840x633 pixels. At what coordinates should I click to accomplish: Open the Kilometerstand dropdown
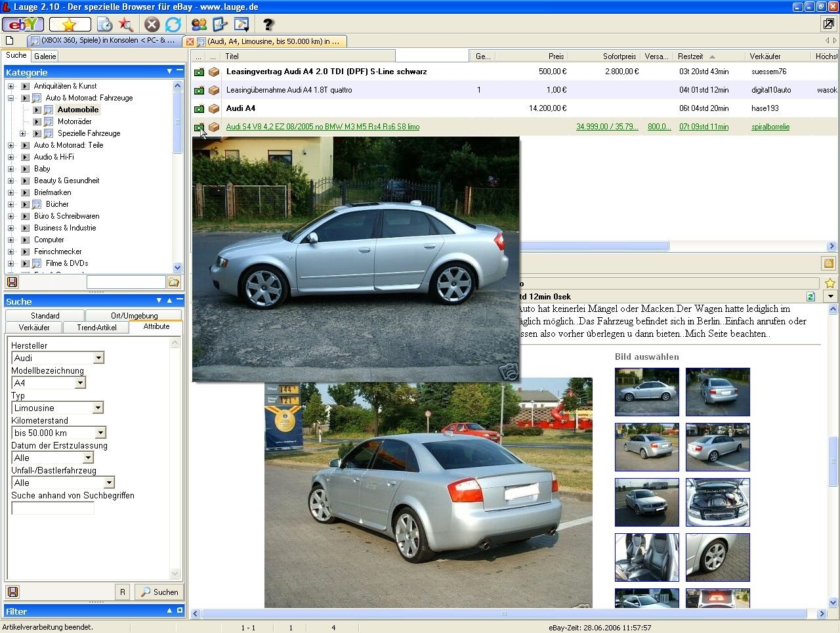coord(100,433)
